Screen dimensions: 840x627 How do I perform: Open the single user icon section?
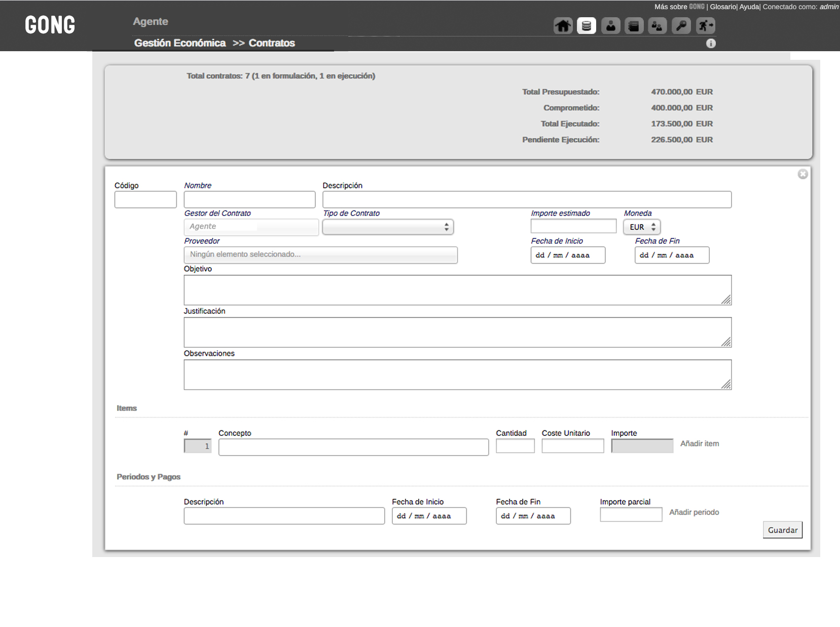(610, 26)
